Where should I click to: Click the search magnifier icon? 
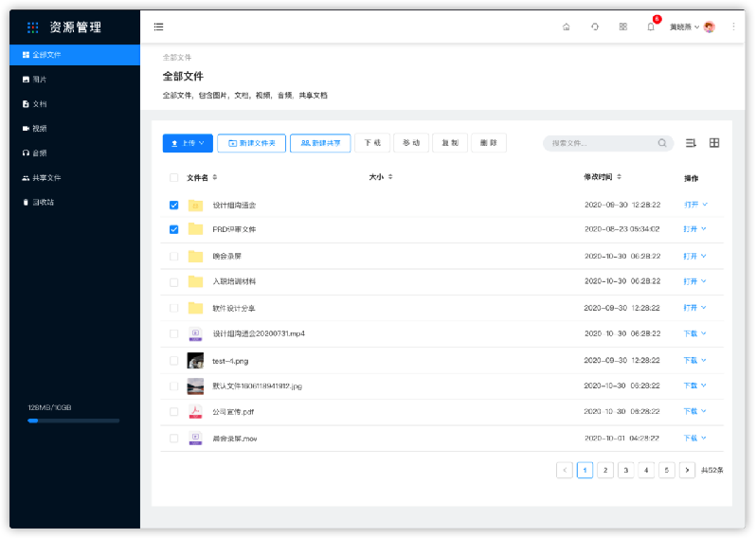pyautogui.click(x=662, y=143)
